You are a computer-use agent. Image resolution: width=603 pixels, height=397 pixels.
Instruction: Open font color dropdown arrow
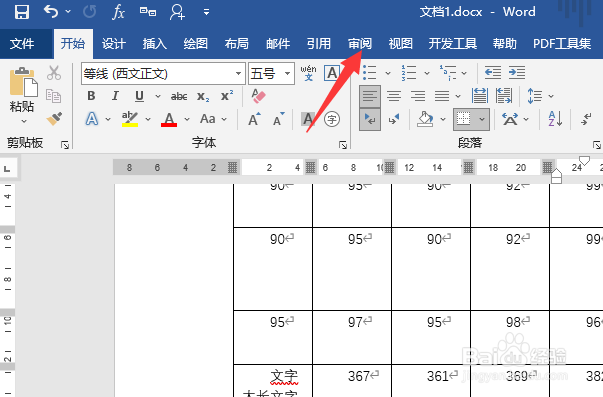pyautogui.click(x=187, y=120)
